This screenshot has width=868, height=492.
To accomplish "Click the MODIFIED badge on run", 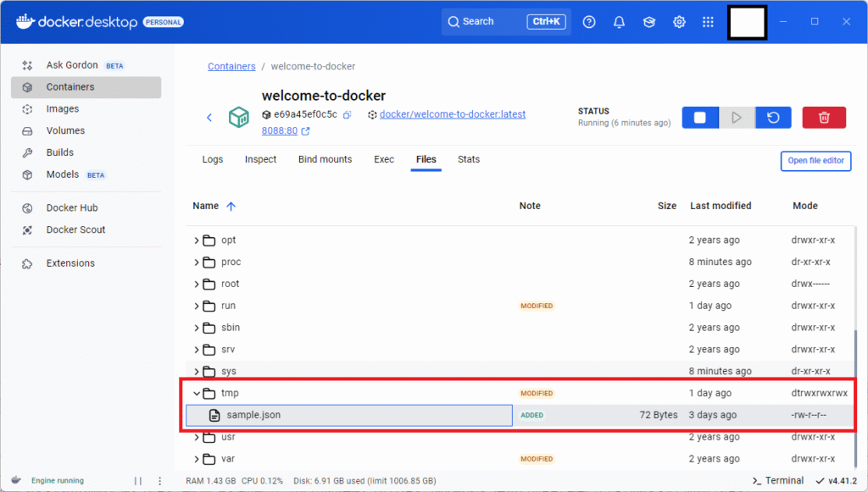I will (537, 306).
